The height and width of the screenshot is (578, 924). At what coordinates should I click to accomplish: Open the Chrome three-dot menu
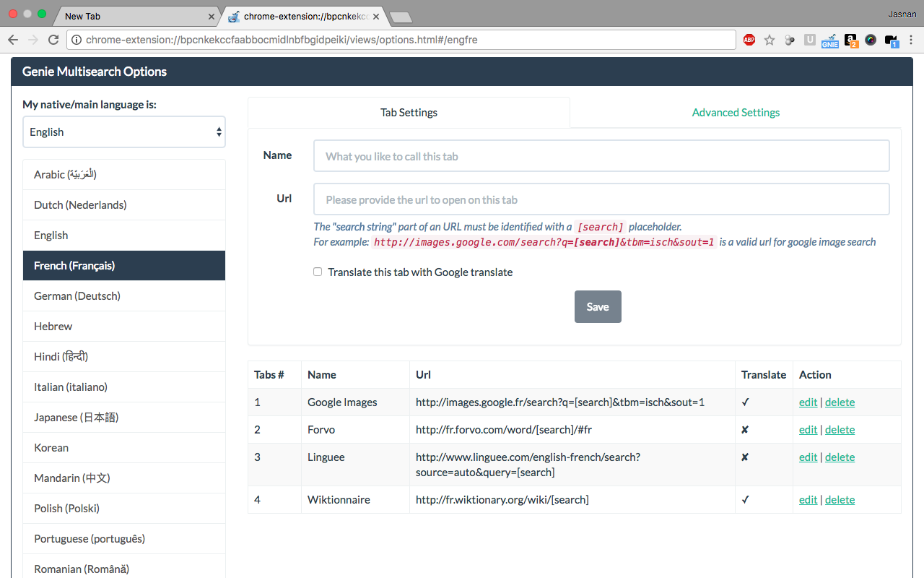click(x=911, y=40)
